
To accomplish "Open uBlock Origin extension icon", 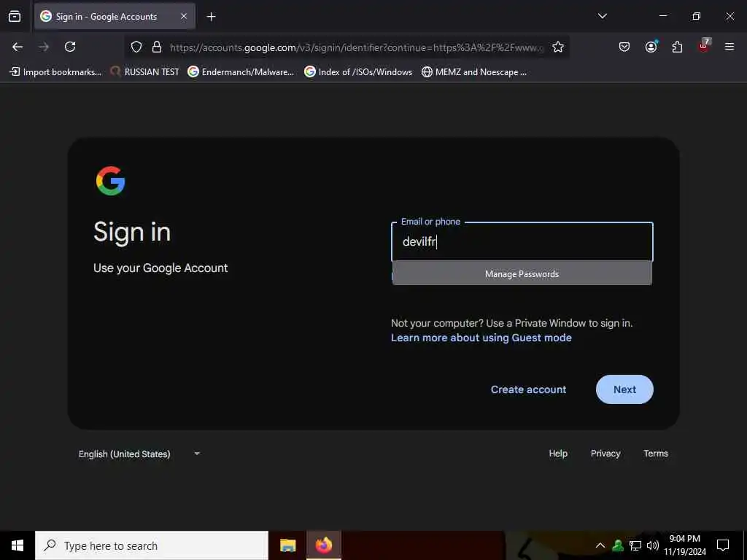I will pos(704,46).
